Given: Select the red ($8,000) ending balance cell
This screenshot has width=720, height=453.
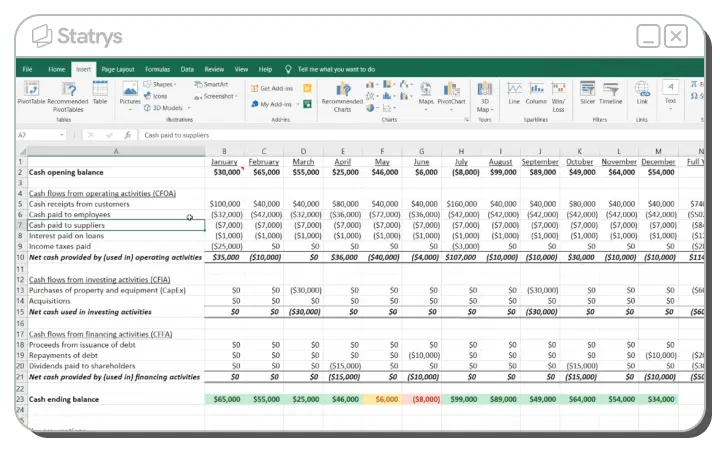Looking at the screenshot, I should [422, 399].
